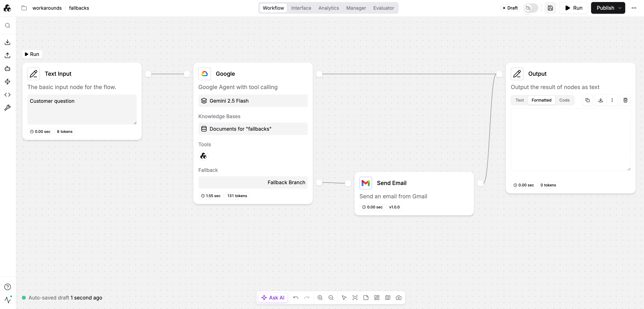Delete Output content with trash icon

[625, 100]
